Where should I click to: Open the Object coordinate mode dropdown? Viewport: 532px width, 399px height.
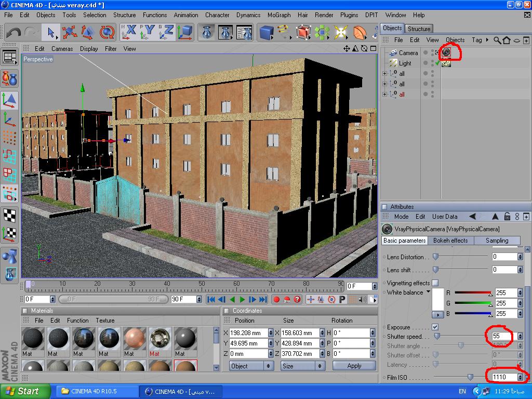250,366
